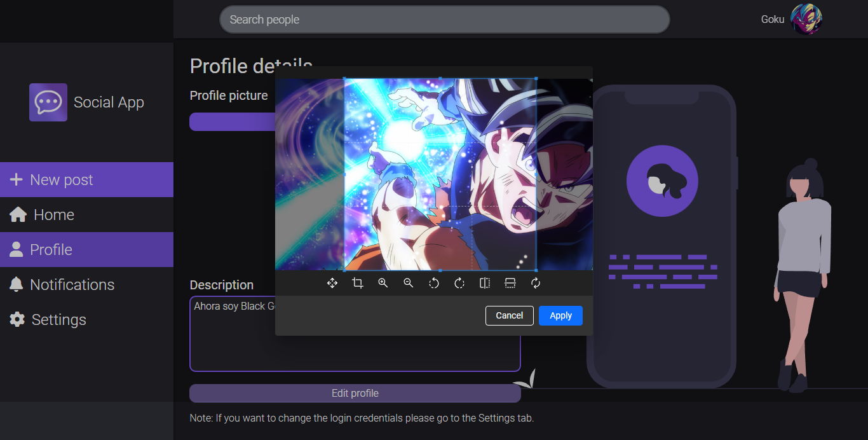Reset the cropper with refresh icon
The height and width of the screenshot is (440, 868).
(x=536, y=283)
